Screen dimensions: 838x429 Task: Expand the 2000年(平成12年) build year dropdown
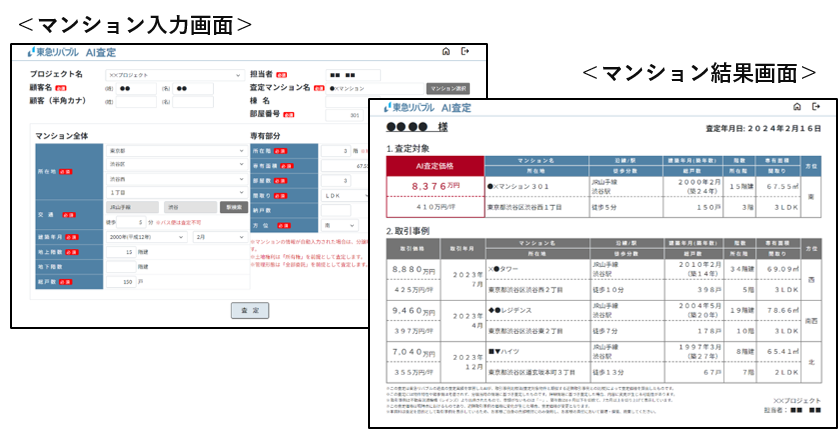click(145, 236)
